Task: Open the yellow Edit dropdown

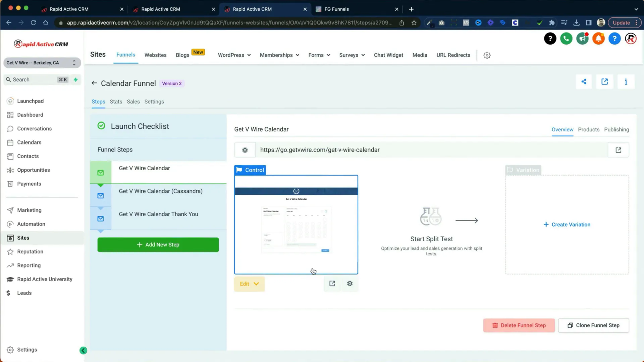Action: [x=249, y=284]
